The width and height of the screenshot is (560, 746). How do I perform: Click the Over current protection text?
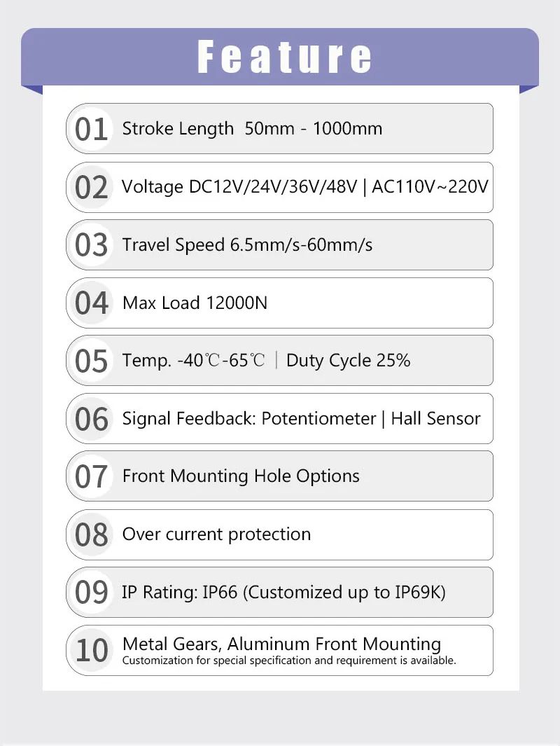[216, 534]
